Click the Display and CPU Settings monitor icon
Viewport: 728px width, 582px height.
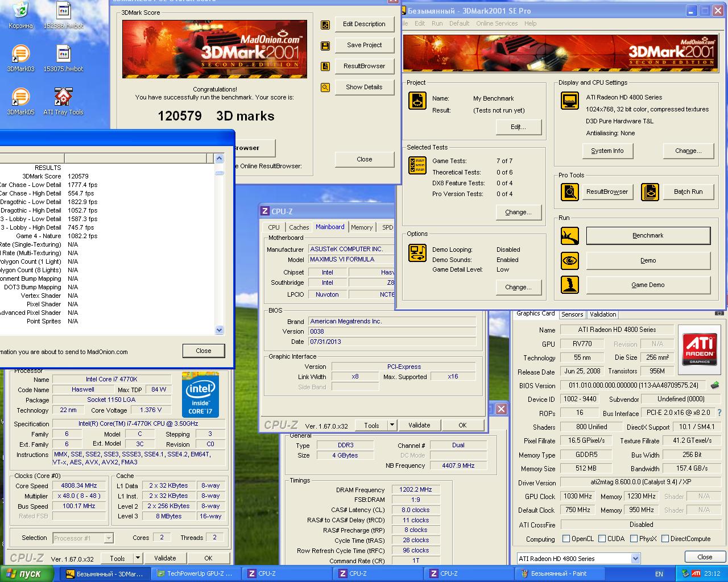pos(570,101)
